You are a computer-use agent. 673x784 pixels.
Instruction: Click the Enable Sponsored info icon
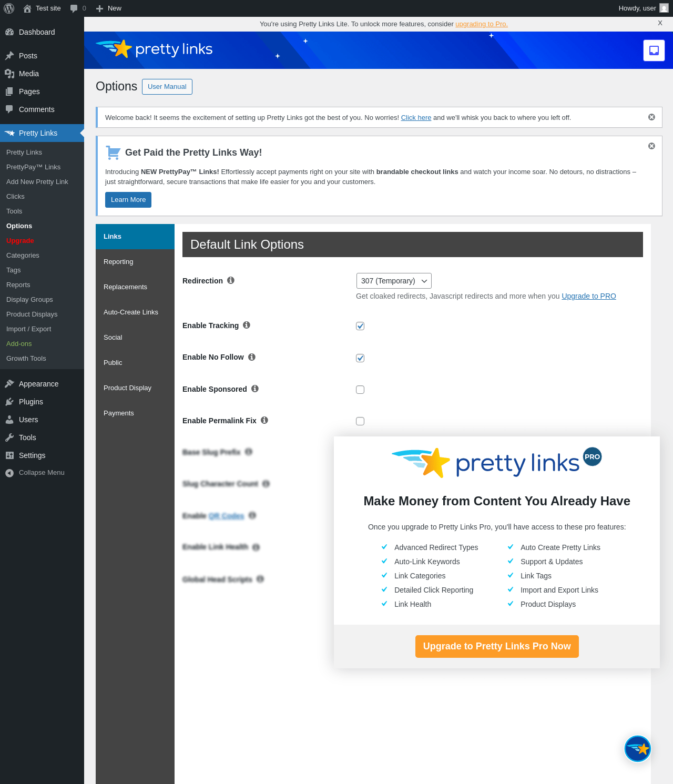[x=255, y=389]
